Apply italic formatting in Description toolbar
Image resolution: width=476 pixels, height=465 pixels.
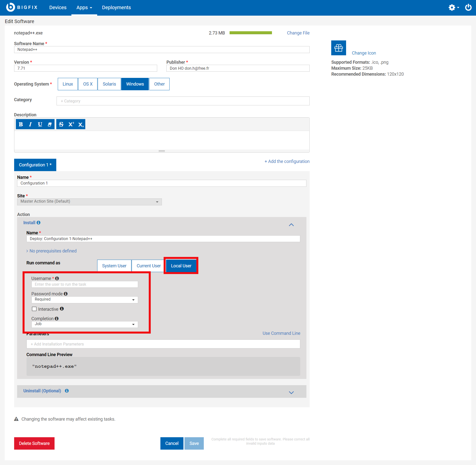[x=30, y=124]
